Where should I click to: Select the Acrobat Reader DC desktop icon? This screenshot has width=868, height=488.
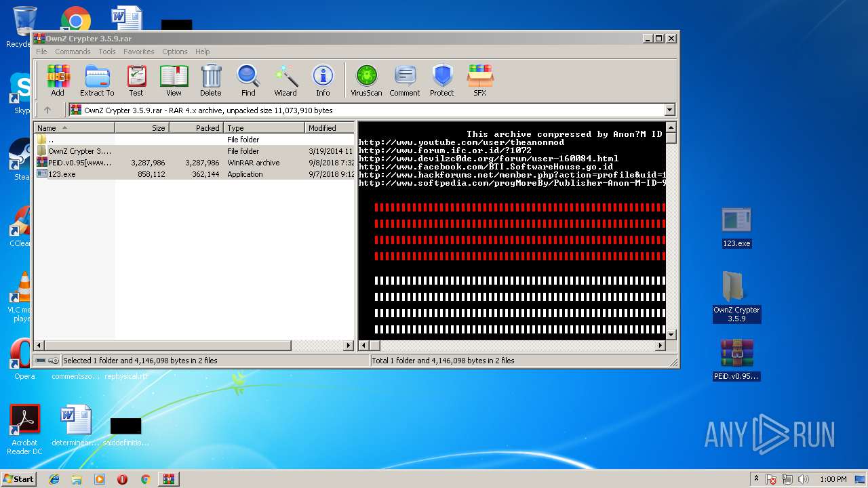coord(24,430)
